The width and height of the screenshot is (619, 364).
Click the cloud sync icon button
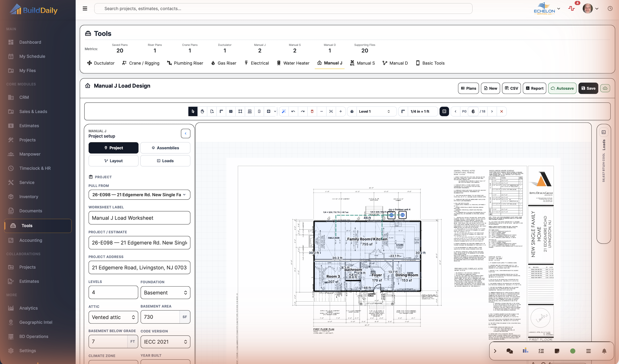click(x=605, y=88)
